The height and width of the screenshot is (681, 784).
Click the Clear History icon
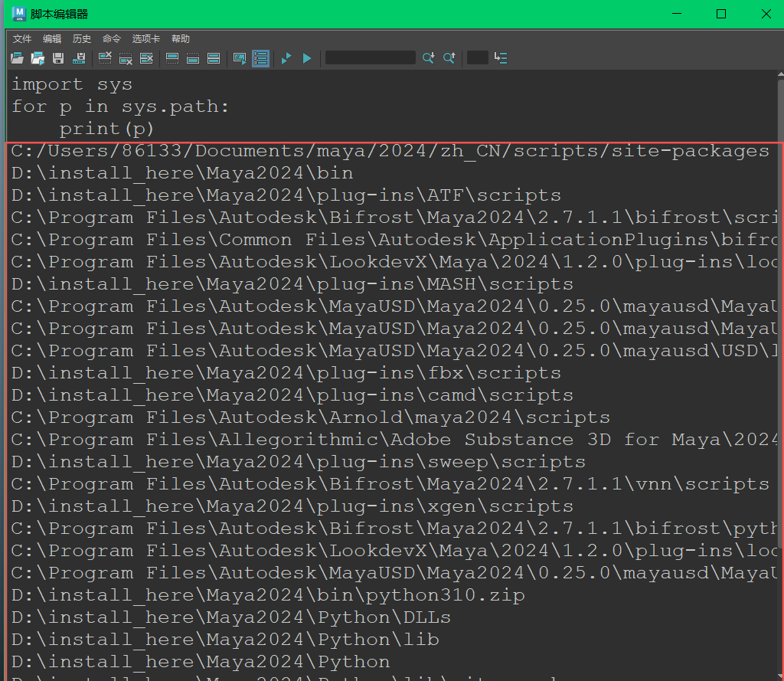pyautogui.click(x=105, y=58)
